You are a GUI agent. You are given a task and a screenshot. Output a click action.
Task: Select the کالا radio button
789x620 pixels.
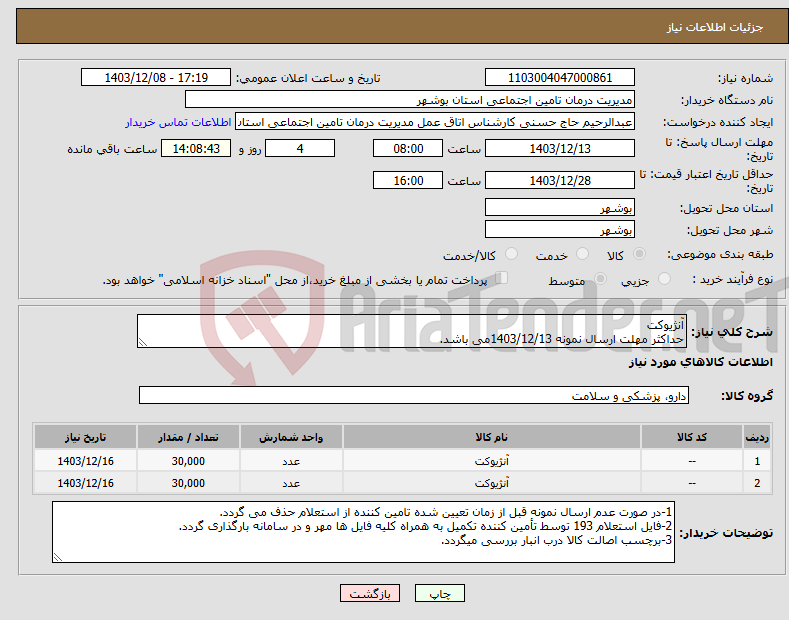[639, 254]
